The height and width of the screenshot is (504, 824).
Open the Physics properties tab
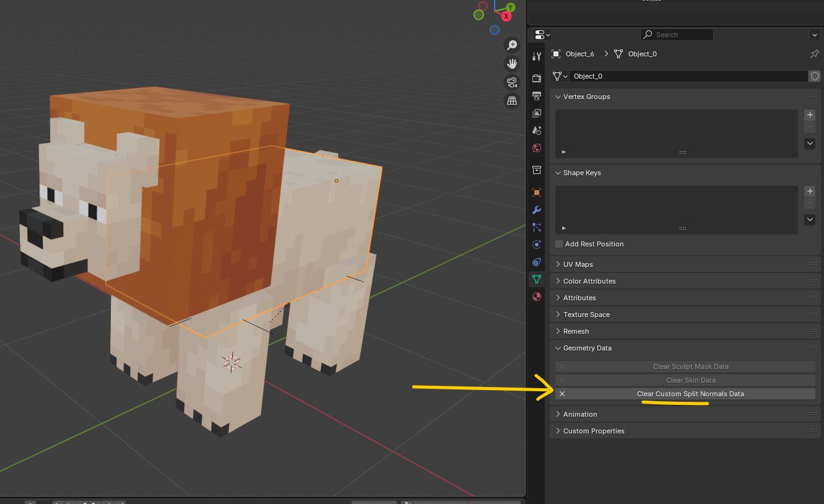pos(537,245)
